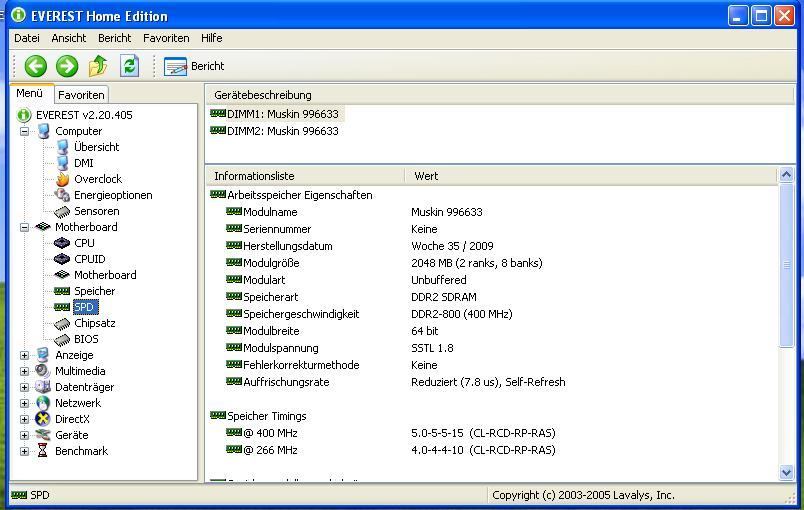Expand the Anzeige branch
804x510 pixels.
coord(24,355)
